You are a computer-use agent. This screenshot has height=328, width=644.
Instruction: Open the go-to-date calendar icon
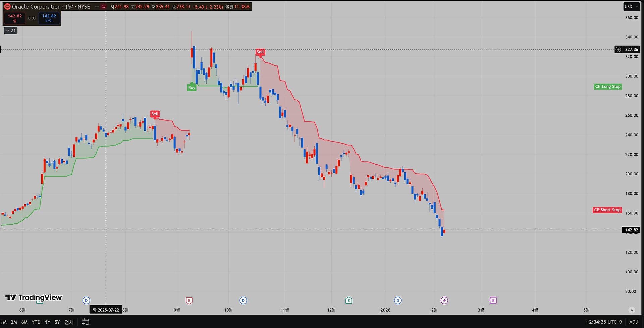pos(86,322)
